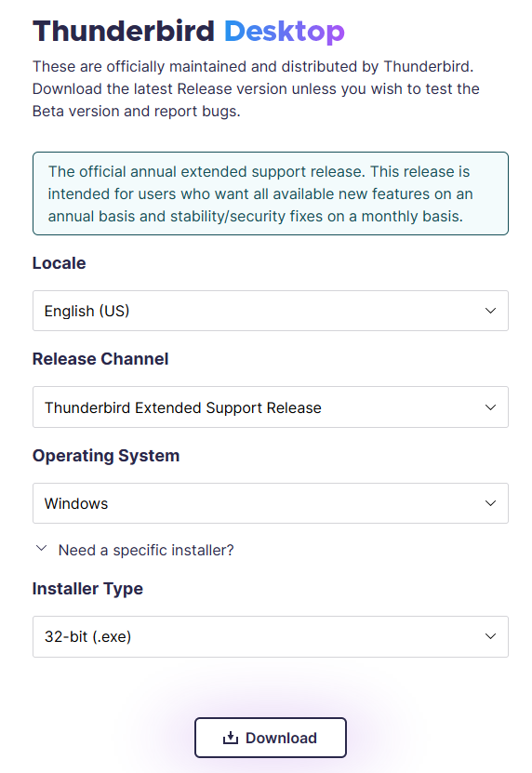Click the Download button
This screenshot has height=773, width=532.
point(271,738)
